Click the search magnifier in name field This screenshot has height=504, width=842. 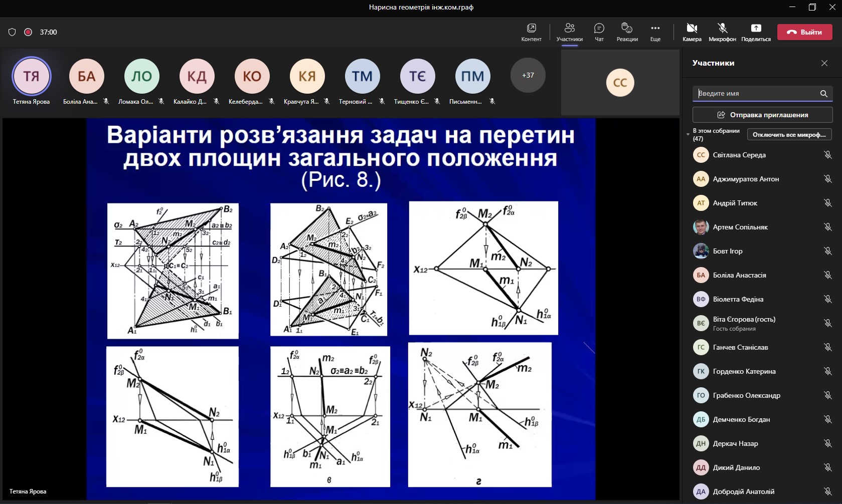coord(823,94)
